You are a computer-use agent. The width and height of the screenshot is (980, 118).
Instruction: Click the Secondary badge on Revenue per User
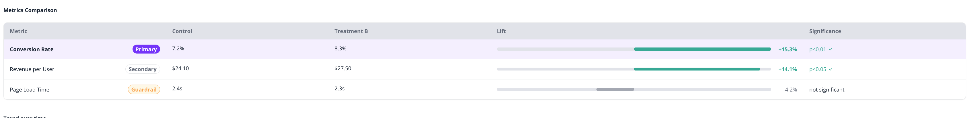pyautogui.click(x=142, y=69)
